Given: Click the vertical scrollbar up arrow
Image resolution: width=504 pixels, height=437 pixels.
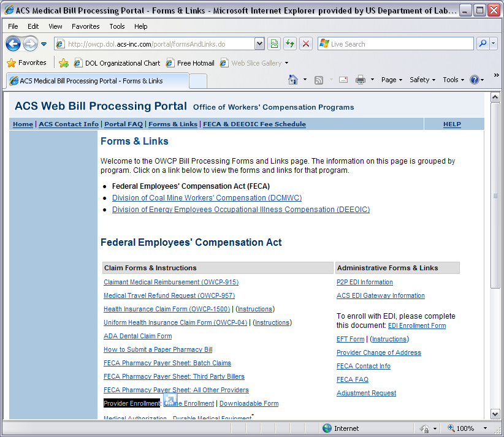Looking at the screenshot, I should pos(495,97).
